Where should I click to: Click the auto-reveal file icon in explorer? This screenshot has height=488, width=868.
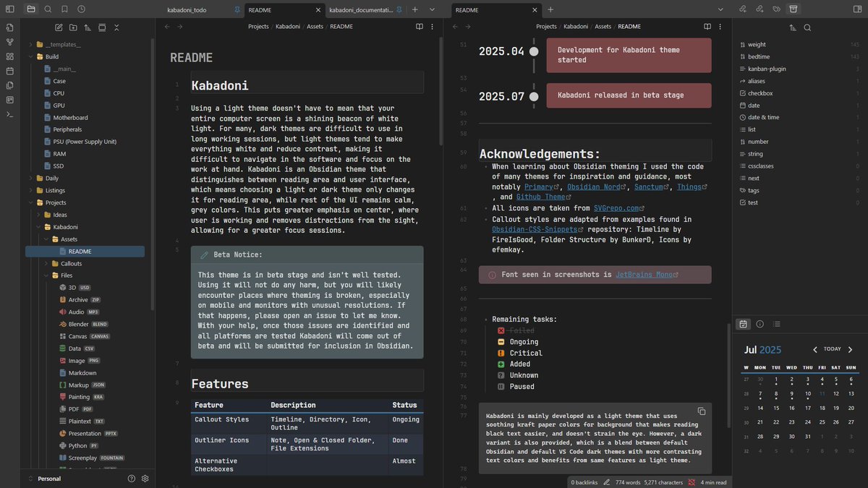point(102,27)
